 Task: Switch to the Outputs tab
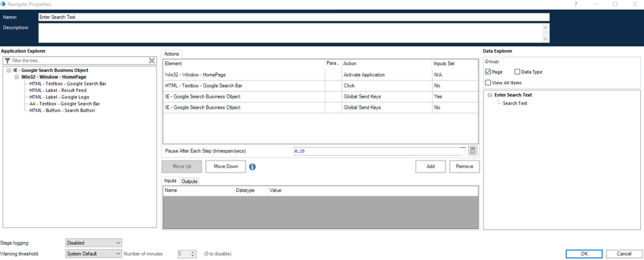coord(190,181)
